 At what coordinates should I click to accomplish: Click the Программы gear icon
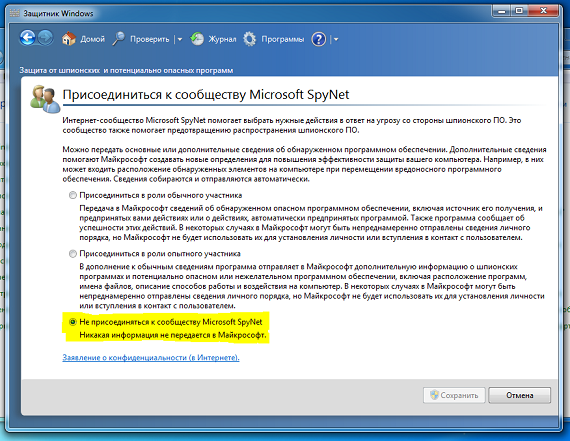click(249, 39)
